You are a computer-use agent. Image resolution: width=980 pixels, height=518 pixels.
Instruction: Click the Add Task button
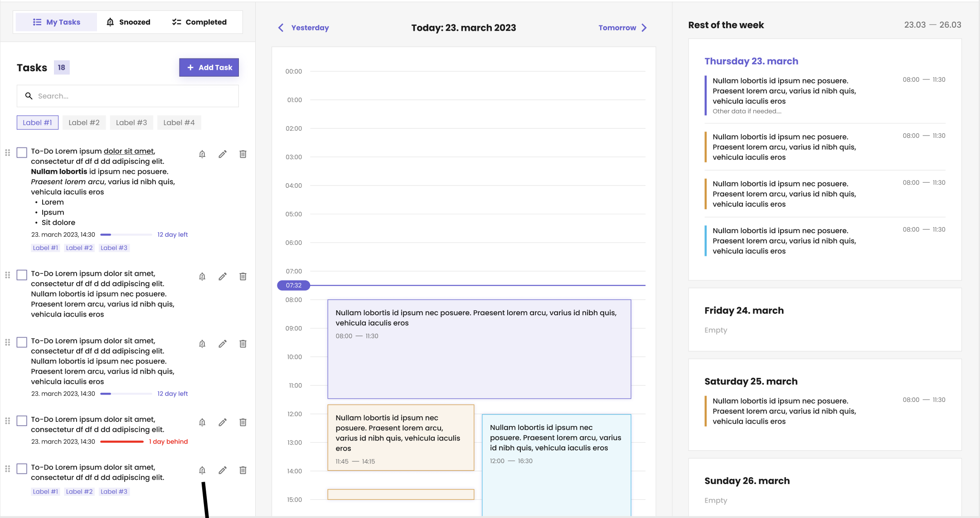(209, 68)
